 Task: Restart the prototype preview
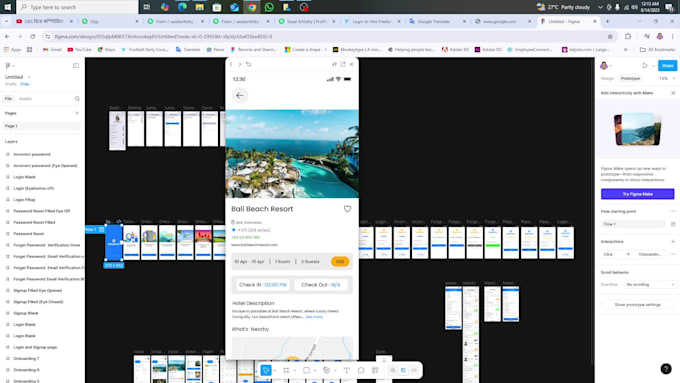coord(248,64)
